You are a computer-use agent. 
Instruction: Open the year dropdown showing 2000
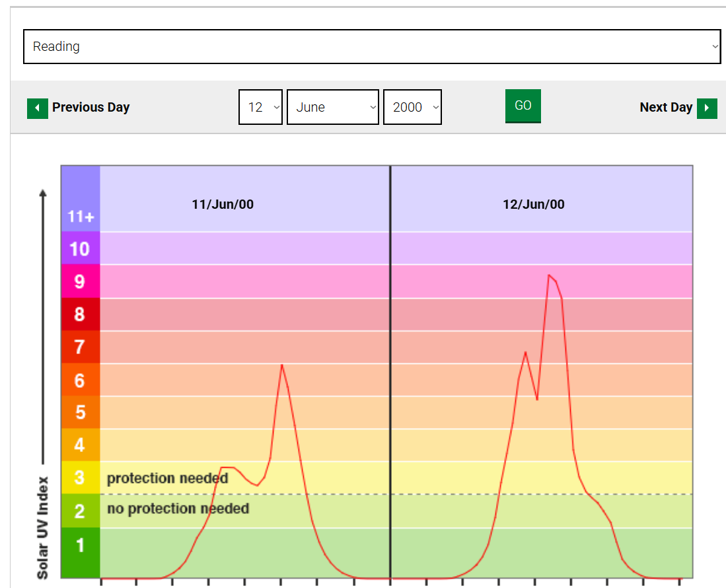tap(412, 107)
